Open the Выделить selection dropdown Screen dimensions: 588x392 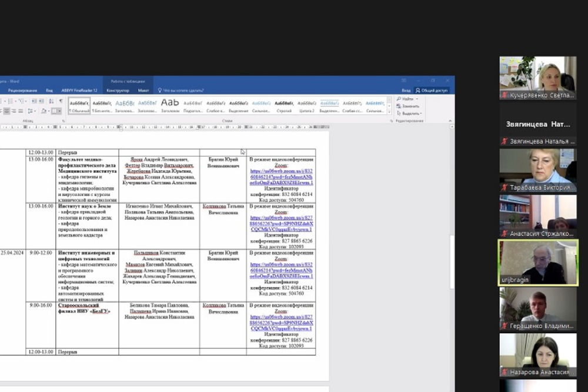coord(410,113)
